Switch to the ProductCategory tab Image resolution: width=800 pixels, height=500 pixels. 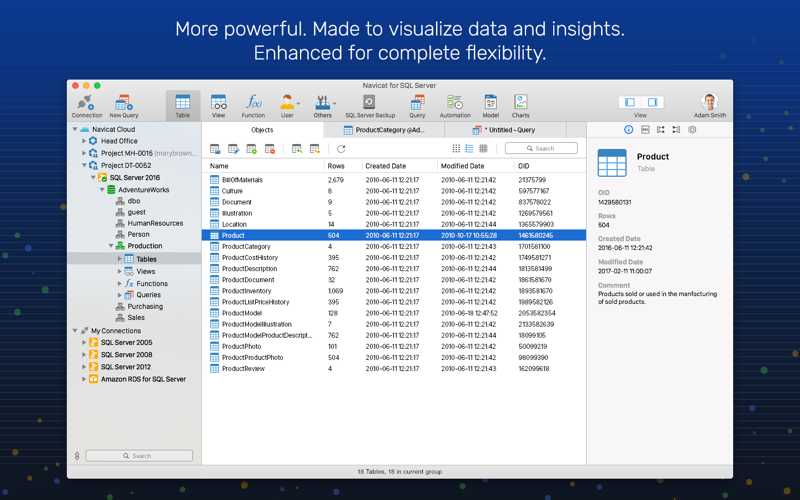pos(384,130)
